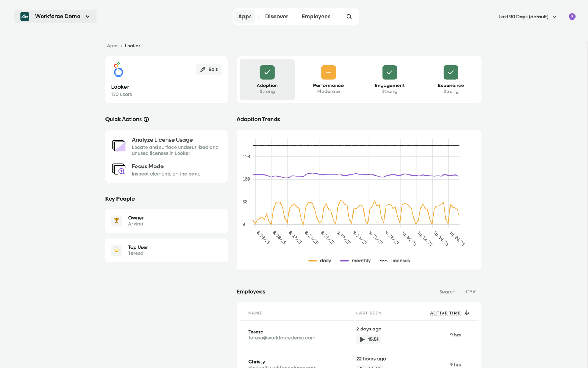
Task: Open the search magnifier in the top navigation
Action: [x=348, y=16]
